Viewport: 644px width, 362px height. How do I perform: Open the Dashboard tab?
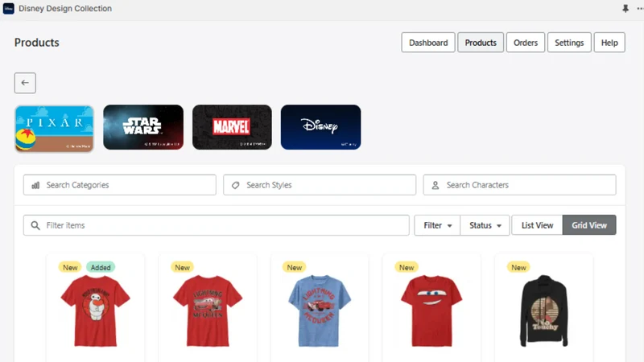point(428,43)
